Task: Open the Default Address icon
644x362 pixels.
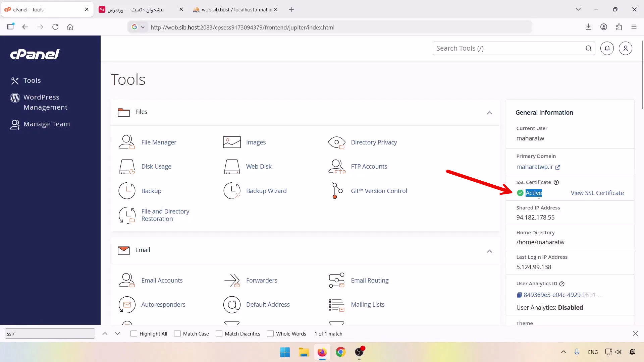Action: pos(232,305)
